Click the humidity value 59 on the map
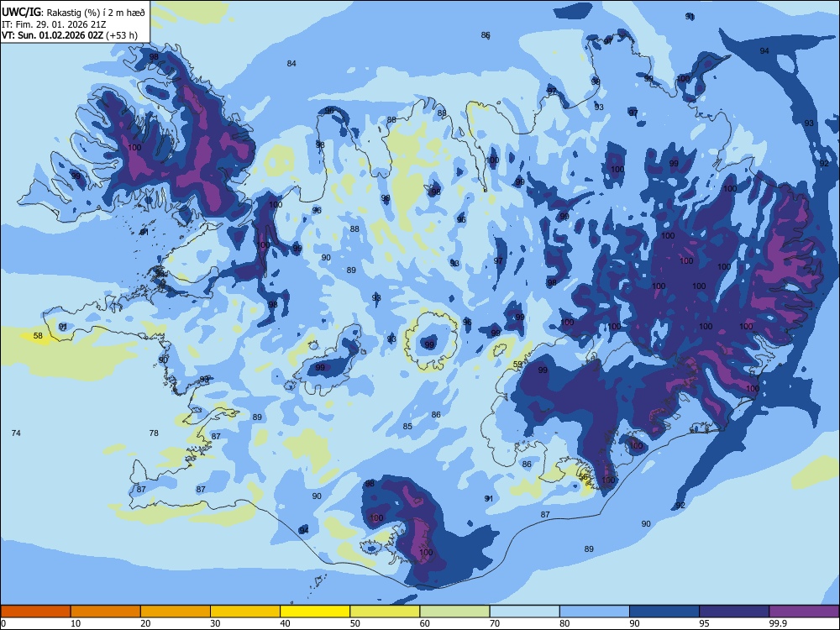Viewport: 840px width, 630px height. [x=517, y=365]
